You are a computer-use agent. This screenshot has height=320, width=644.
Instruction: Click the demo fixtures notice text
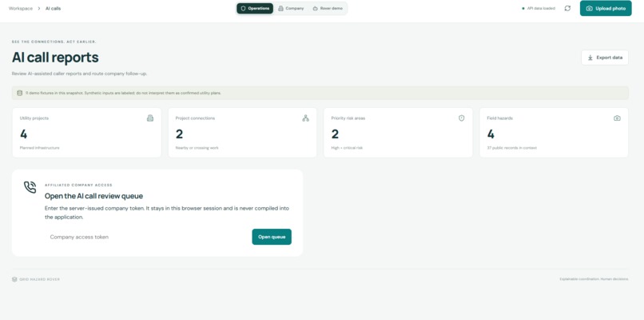coord(123,93)
